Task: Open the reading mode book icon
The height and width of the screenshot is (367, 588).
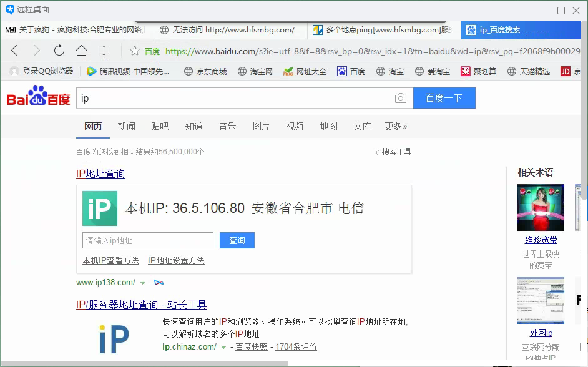Action: 104,50
